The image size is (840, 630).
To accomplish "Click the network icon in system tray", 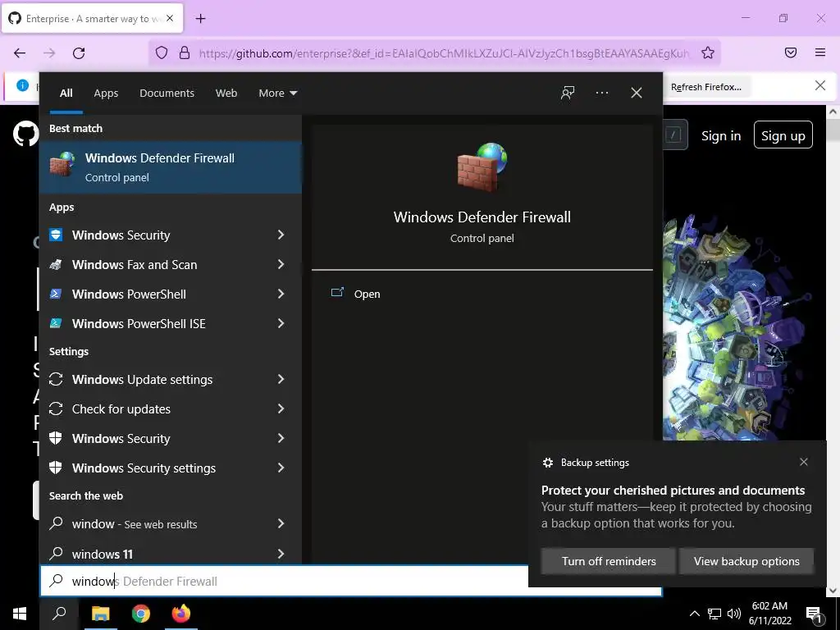I will (714, 614).
